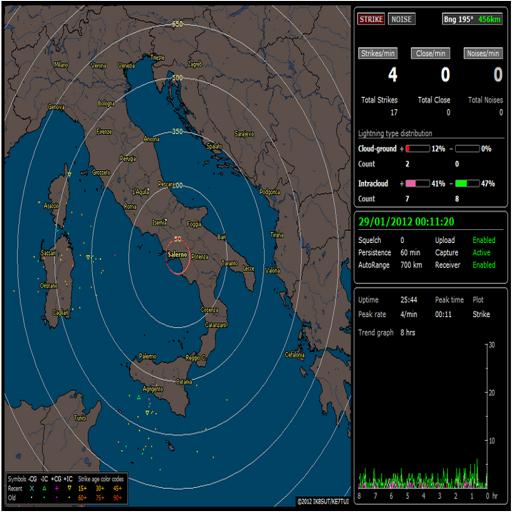Viewport: 512px width, 512px height.
Task: Change the AutoRange 700 km value
Action: (x=411, y=265)
